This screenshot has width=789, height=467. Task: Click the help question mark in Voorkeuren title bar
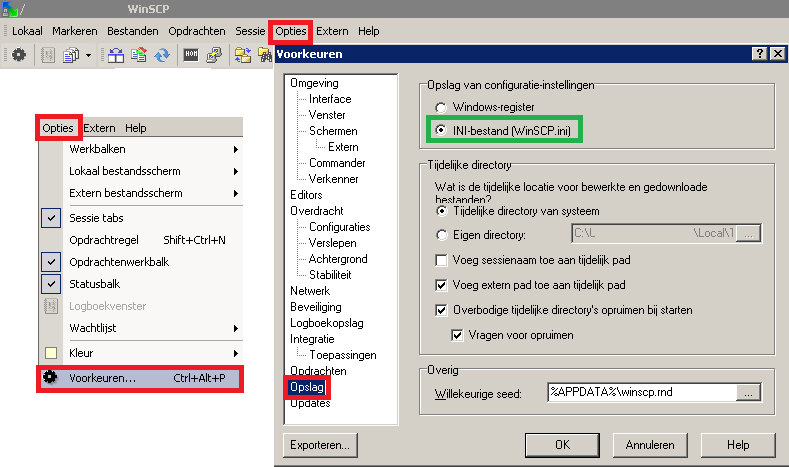(x=758, y=53)
